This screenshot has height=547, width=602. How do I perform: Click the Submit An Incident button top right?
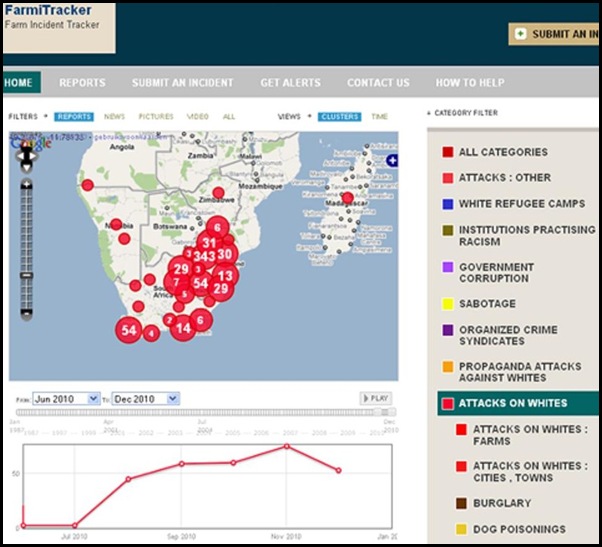557,34
